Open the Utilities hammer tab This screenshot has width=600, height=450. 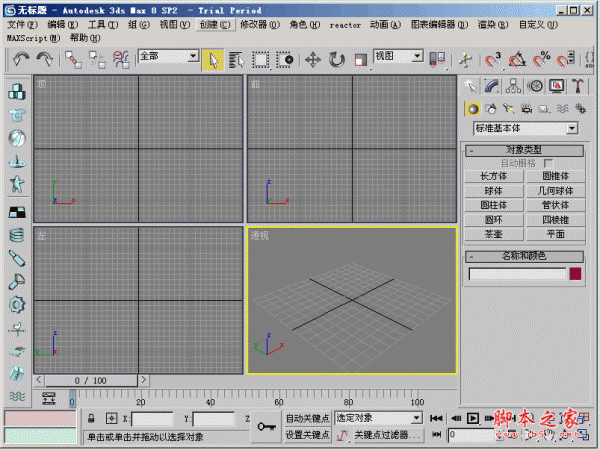coord(578,86)
